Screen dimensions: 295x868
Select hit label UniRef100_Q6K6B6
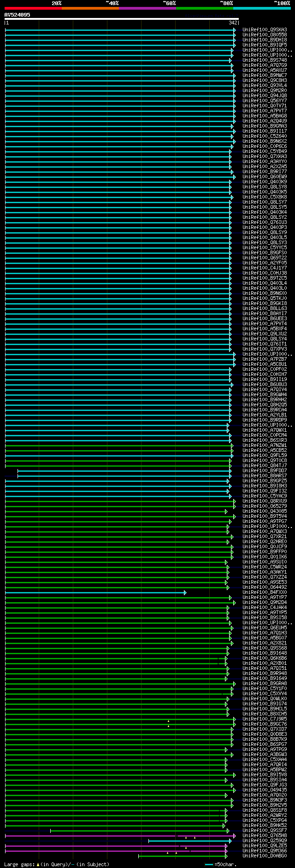[265, 658]
